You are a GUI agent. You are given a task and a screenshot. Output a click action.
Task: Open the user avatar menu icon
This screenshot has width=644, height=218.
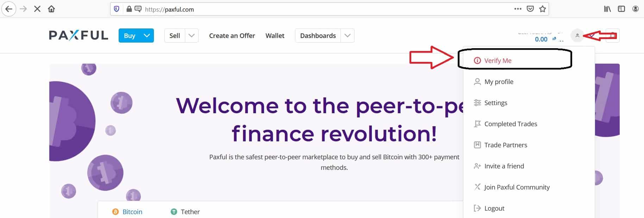(x=577, y=36)
